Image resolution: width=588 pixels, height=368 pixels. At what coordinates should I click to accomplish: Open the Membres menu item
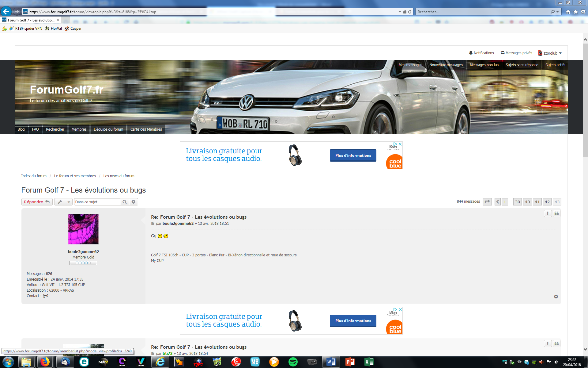(x=79, y=129)
